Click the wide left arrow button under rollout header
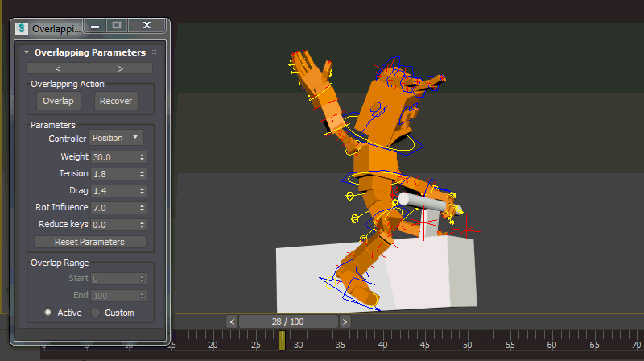 (58, 68)
